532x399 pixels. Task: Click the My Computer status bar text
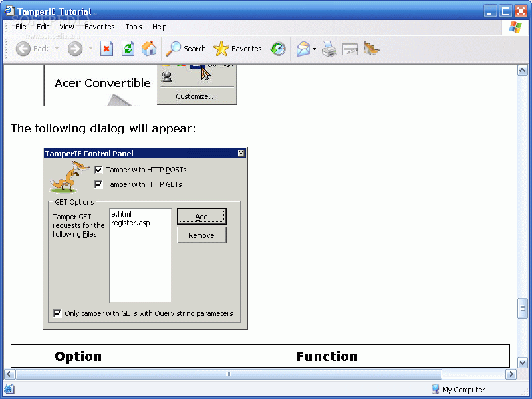coord(464,390)
